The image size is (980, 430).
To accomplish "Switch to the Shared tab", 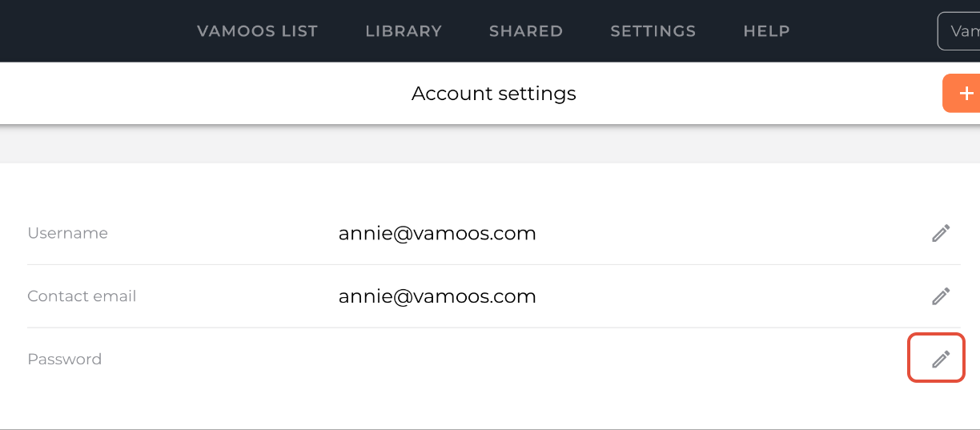I will pyautogui.click(x=526, y=31).
